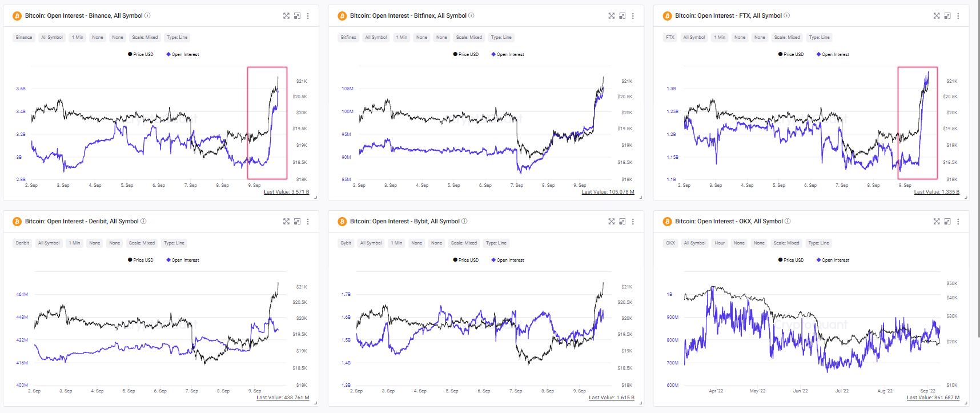This screenshot has width=980, height=413.
Task: Toggle the Open Interest series in the FTX legend
Action: (x=833, y=54)
